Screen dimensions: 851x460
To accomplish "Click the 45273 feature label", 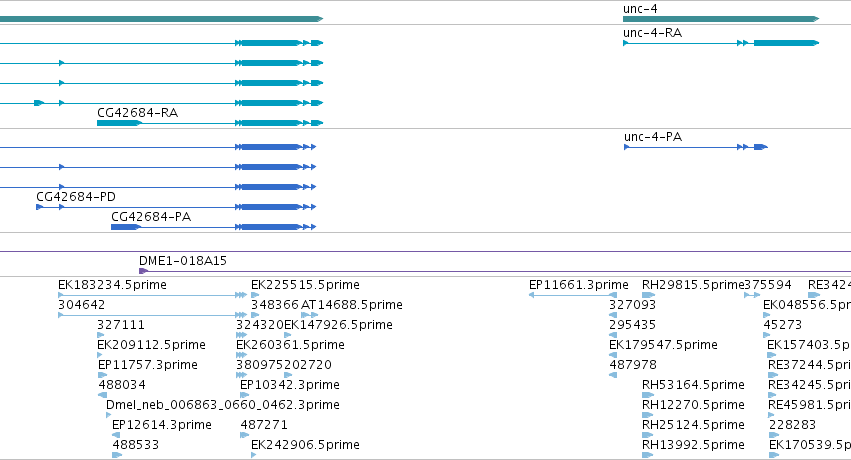I will (x=783, y=325).
